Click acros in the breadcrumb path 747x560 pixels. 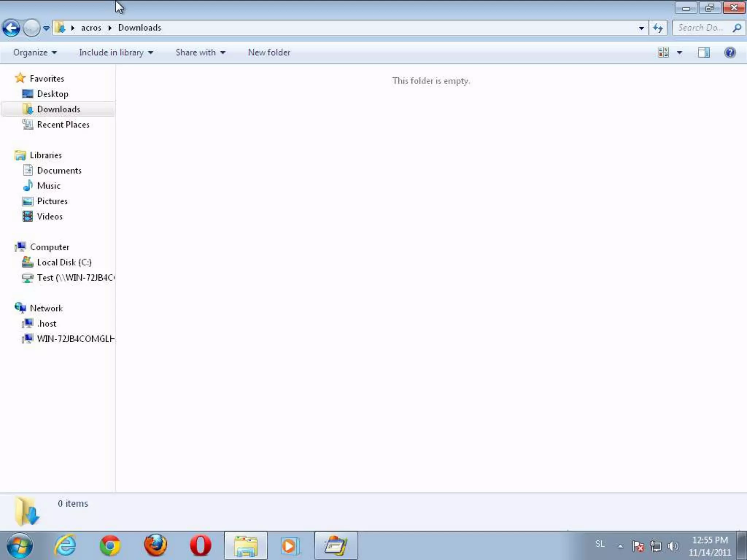click(91, 28)
